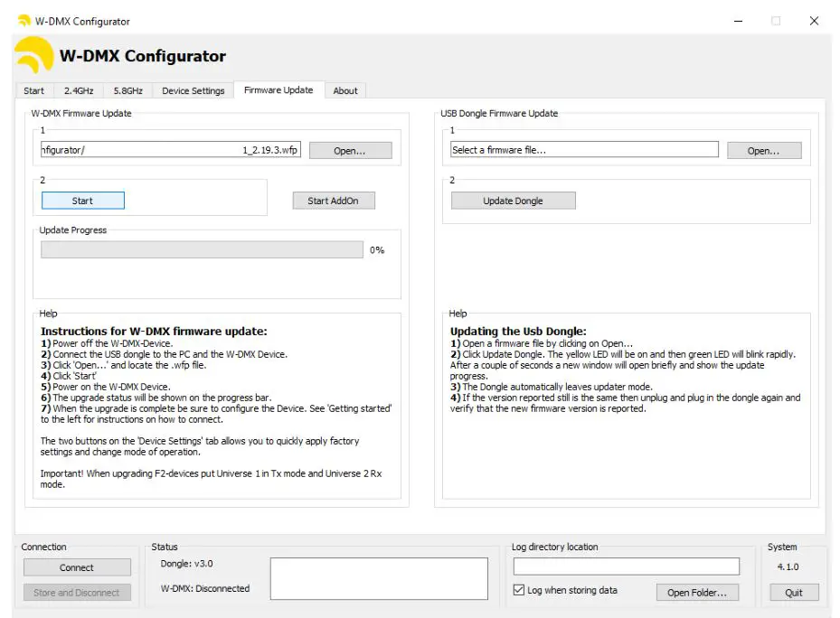Select the 5.8GHz tab
The width and height of the screenshot is (840, 618).
click(x=127, y=90)
